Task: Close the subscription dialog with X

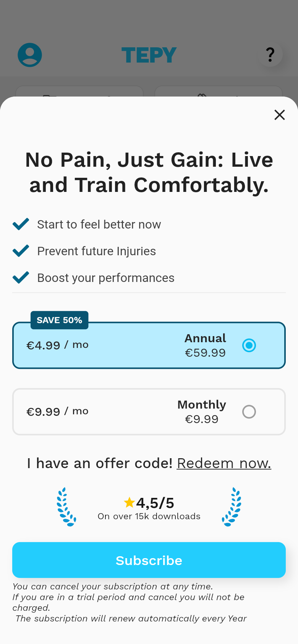Action: (x=280, y=115)
